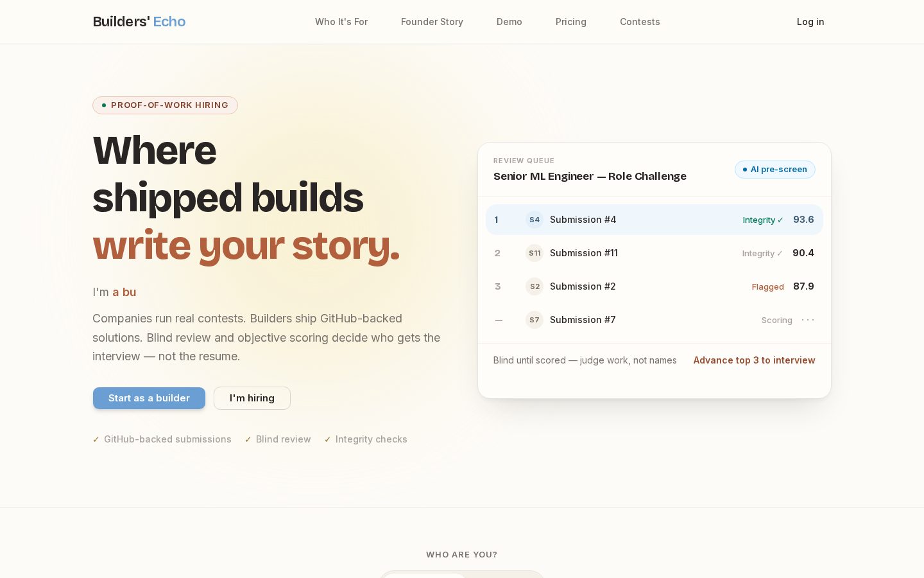Click the AI pre-screen badge
The width and height of the screenshot is (924, 578).
[775, 170]
